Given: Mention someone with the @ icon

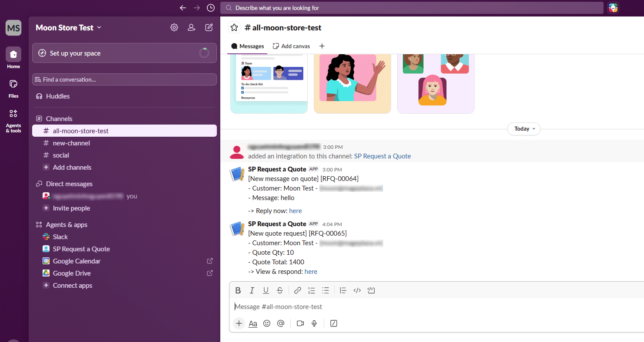Looking at the screenshot, I should pyautogui.click(x=281, y=323).
